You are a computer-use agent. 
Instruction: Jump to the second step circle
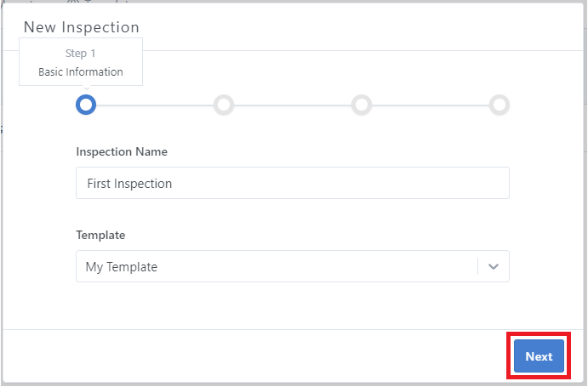(x=224, y=105)
